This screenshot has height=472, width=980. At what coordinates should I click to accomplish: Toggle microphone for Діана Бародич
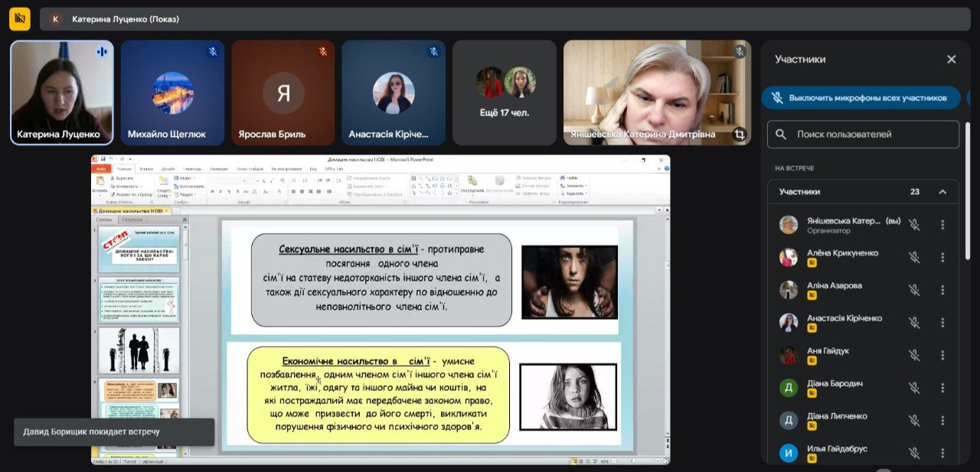913,388
